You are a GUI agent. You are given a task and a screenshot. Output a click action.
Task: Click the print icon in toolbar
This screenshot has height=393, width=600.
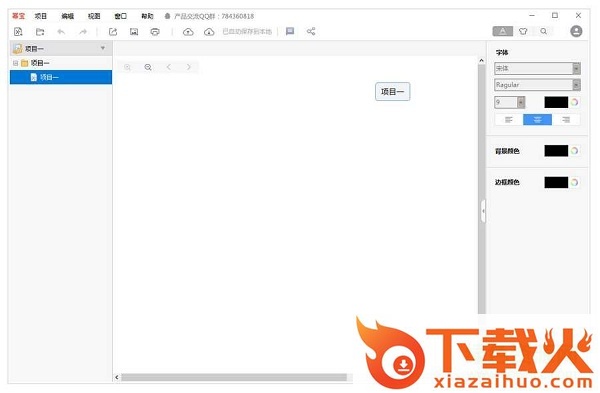155,32
